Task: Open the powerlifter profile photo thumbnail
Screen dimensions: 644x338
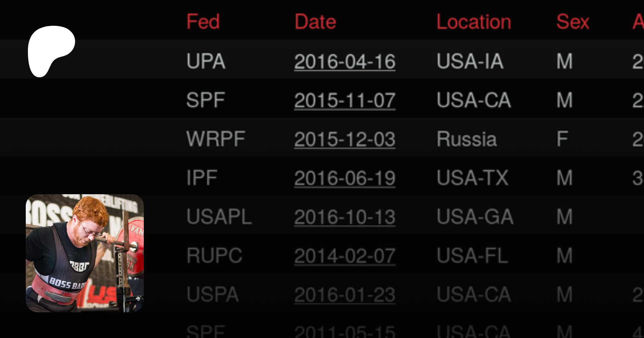Action: pyautogui.click(x=85, y=253)
